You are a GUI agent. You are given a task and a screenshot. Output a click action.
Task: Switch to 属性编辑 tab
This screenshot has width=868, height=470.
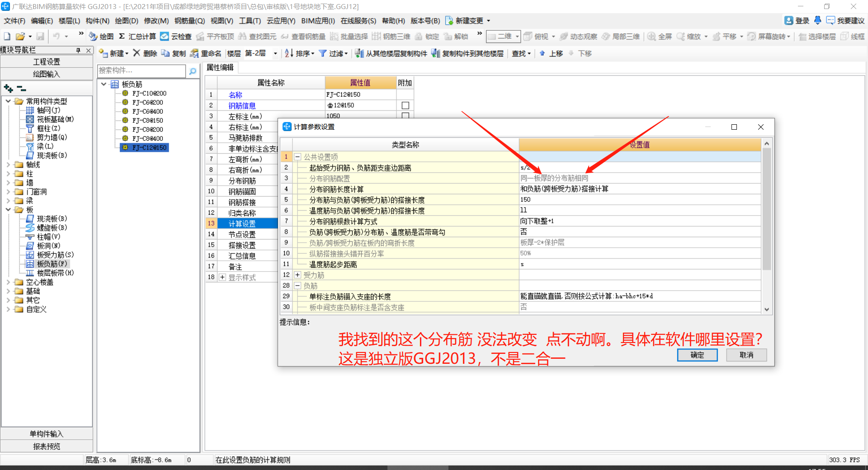(x=220, y=67)
